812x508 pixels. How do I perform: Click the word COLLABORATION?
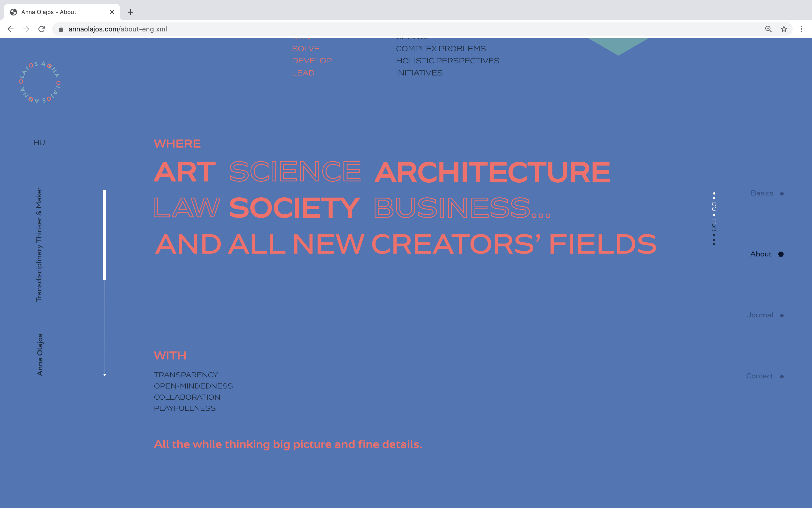pyautogui.click(x=187, y=397)
